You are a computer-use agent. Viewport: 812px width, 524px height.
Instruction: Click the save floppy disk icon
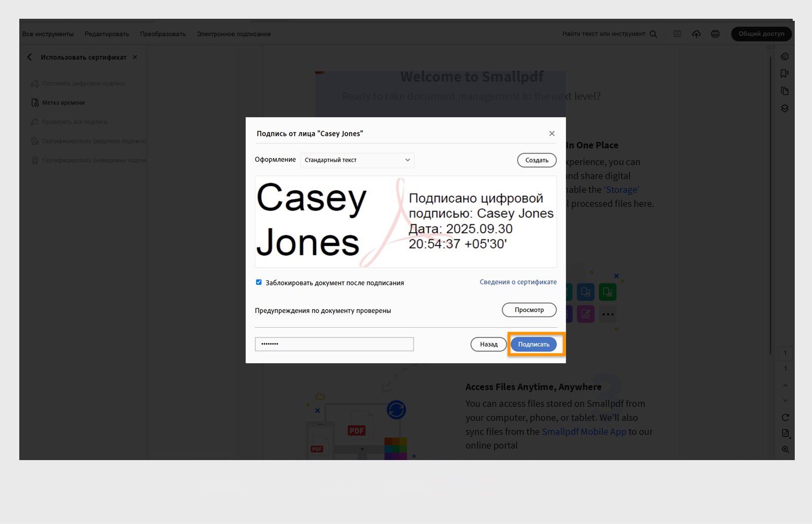pyautogui.click(x=677, y=34)
